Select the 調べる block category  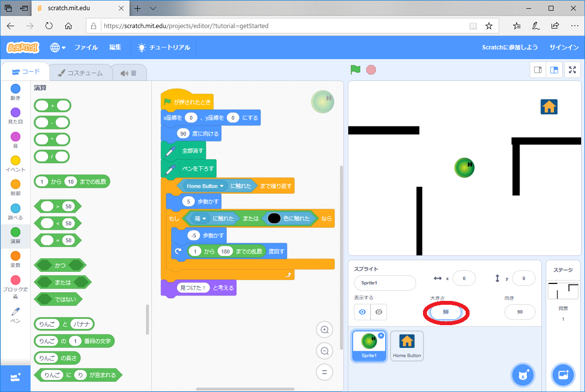pos(16,211)
